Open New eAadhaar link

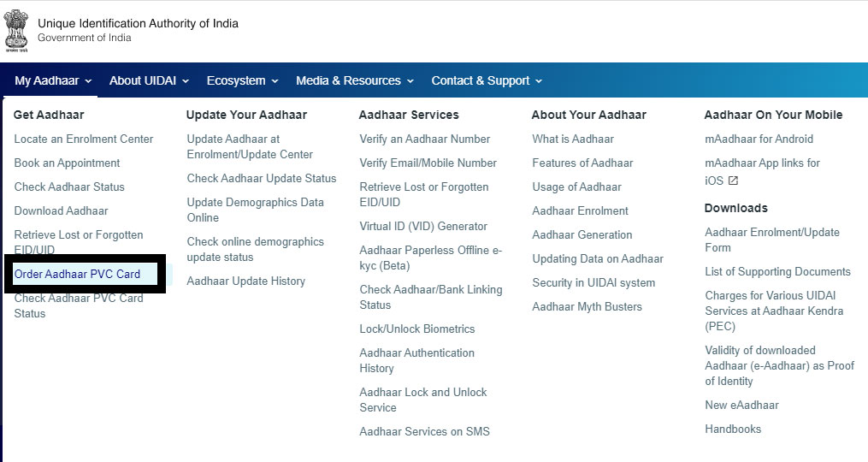coord(741,405)
